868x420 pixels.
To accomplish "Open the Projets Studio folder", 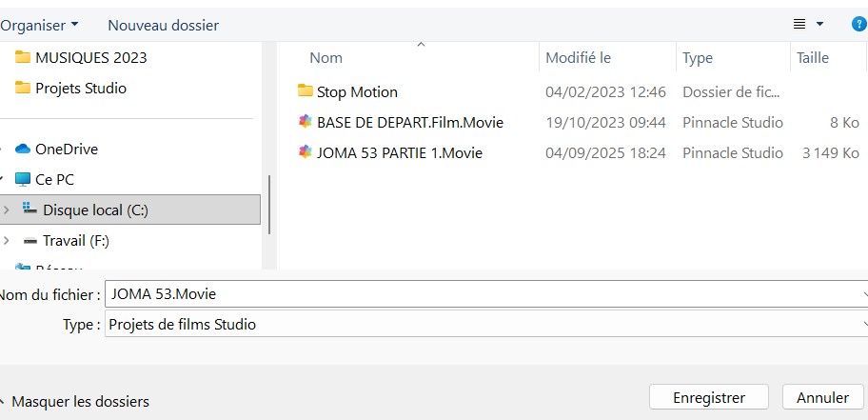I will click(x=81, y=89).
